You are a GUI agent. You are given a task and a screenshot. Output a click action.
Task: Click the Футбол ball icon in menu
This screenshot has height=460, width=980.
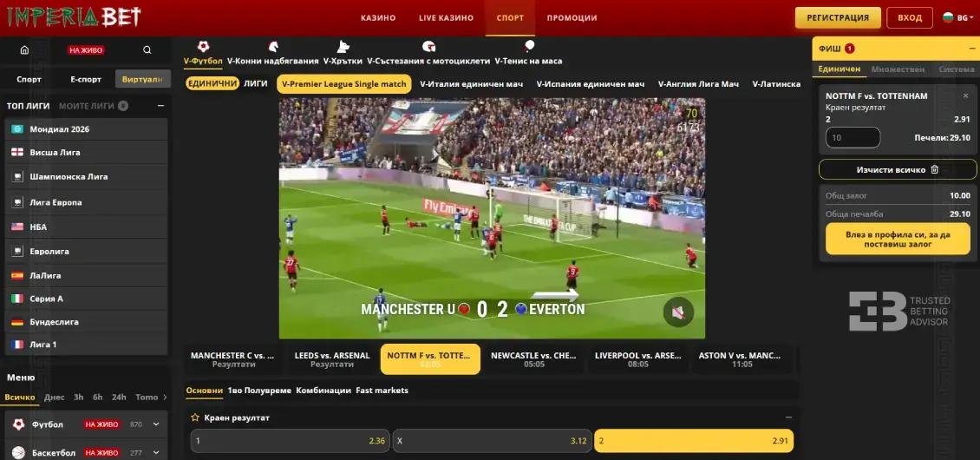pyautogui.click(x=19, y=424)
